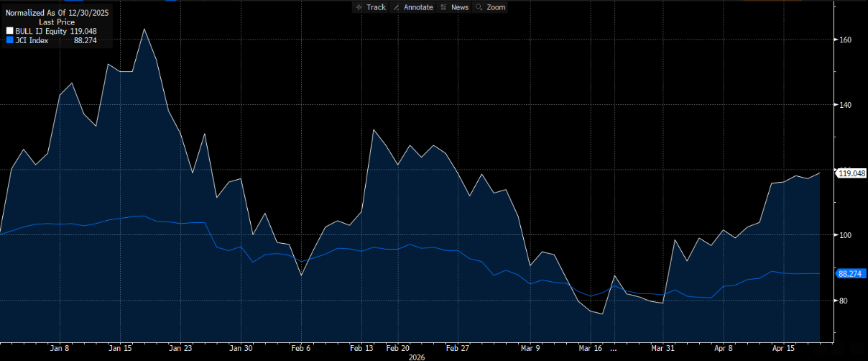868x361 pixels.
Task: Click the 160 label on the y-axis
Action: (x=846, y=40)
